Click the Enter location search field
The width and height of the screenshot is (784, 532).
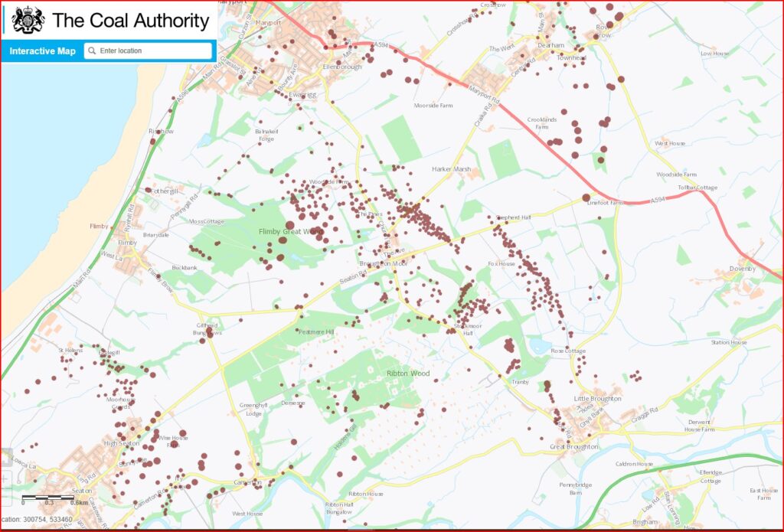[149, 52]
